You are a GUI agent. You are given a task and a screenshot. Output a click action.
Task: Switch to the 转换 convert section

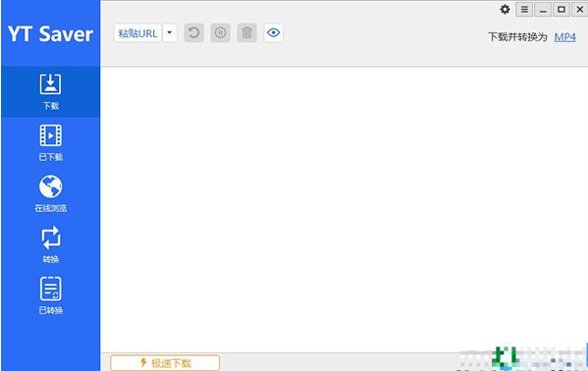pyautogui.click(x=51, y=245)
